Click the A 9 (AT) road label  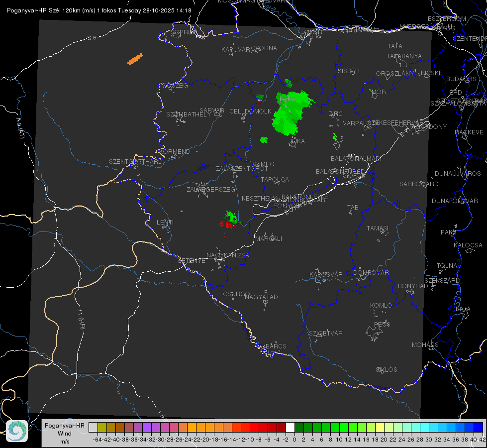(20, 128)
